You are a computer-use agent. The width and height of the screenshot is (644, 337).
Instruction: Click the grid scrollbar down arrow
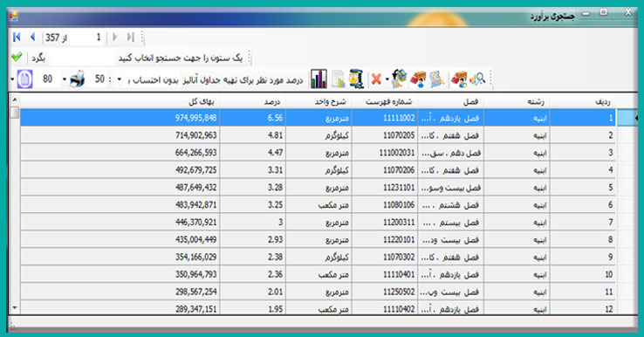click(14, 307)
